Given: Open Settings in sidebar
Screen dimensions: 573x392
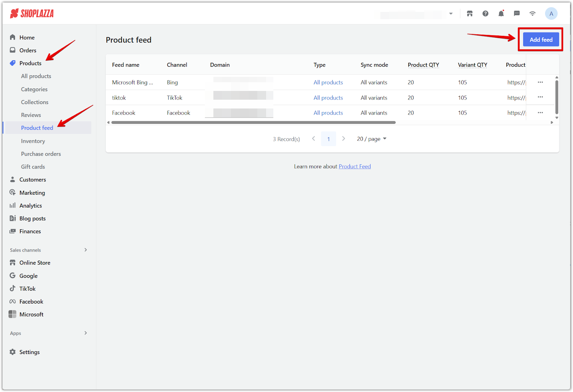Looking at the screenshot, I should point(29,352).
